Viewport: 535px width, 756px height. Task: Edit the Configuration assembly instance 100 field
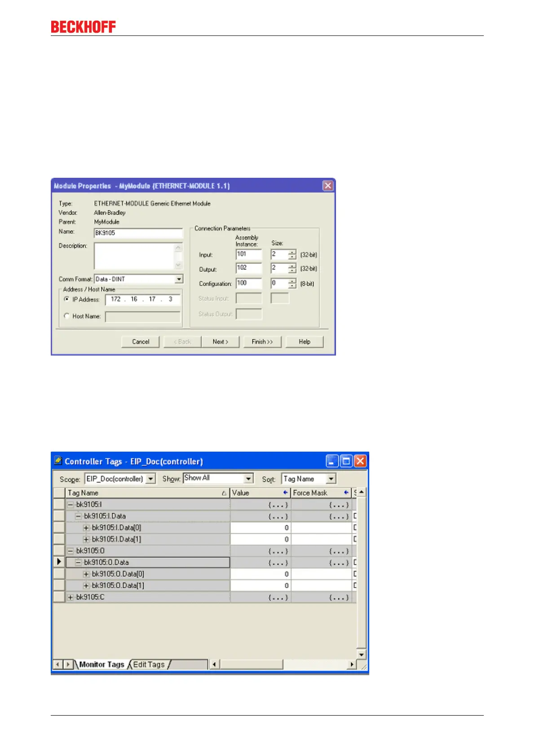(248, 284)
